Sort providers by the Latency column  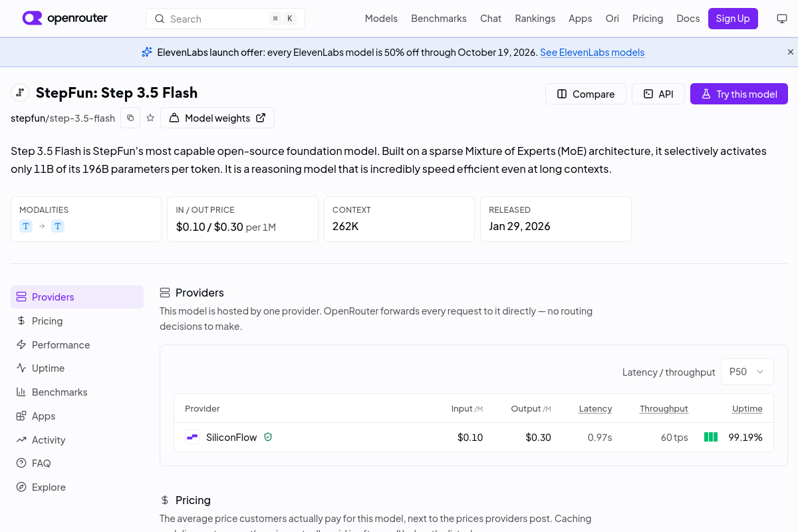coord(595,408)
